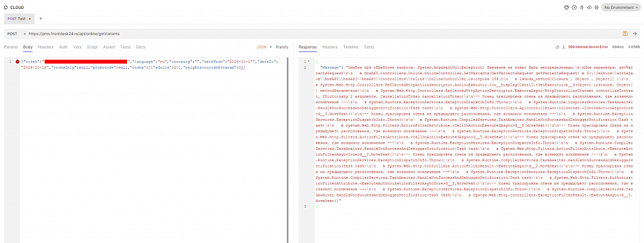
Task: Open the JSON body mode dropdown
Action: point(265,47)
